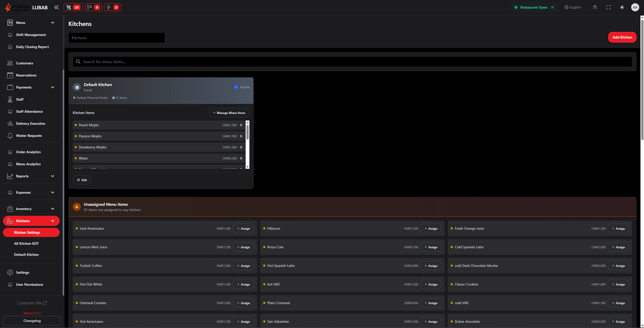Toggle light mode sun icon
The height and width of the screenshot is (328, 644).
622,7
